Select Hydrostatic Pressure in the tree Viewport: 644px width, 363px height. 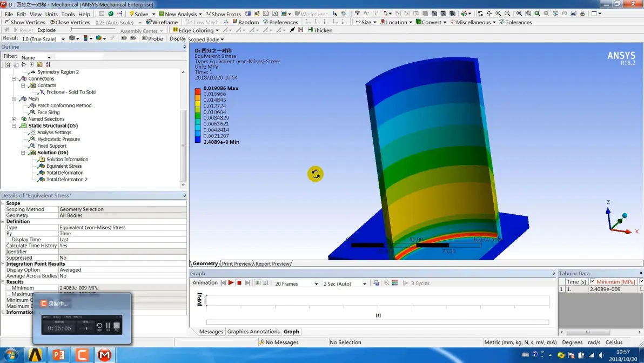pos(58,139)
